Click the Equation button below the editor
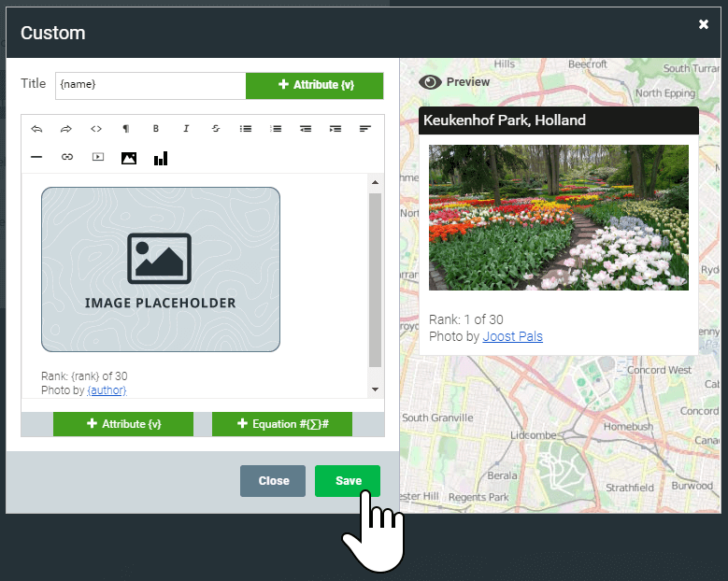The height and width of the screenshot is (581, 728). pos(281,424)
